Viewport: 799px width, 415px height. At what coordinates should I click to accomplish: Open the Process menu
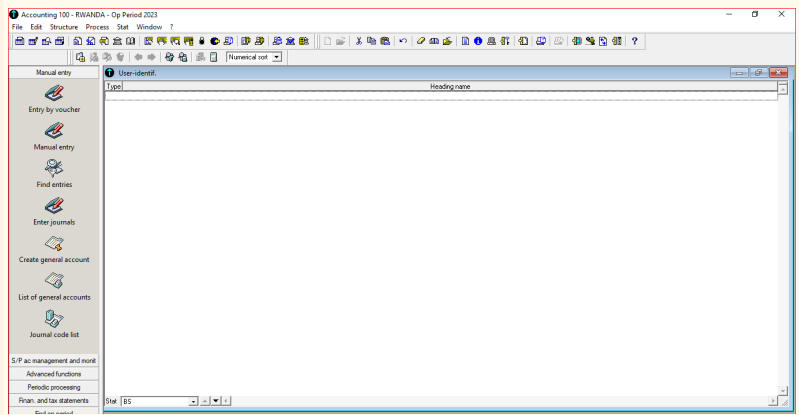tap(97, 27)
